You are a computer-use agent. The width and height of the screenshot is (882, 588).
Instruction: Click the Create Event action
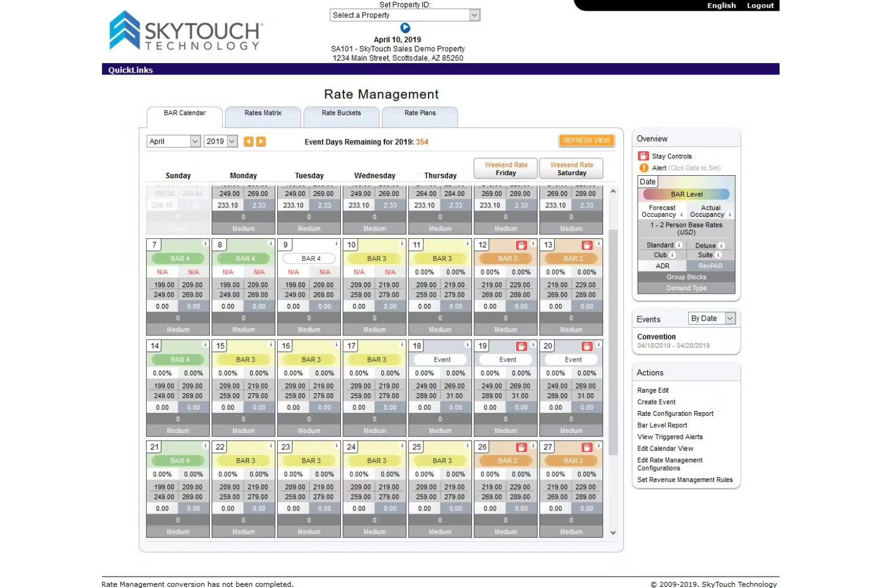(656, 402)
